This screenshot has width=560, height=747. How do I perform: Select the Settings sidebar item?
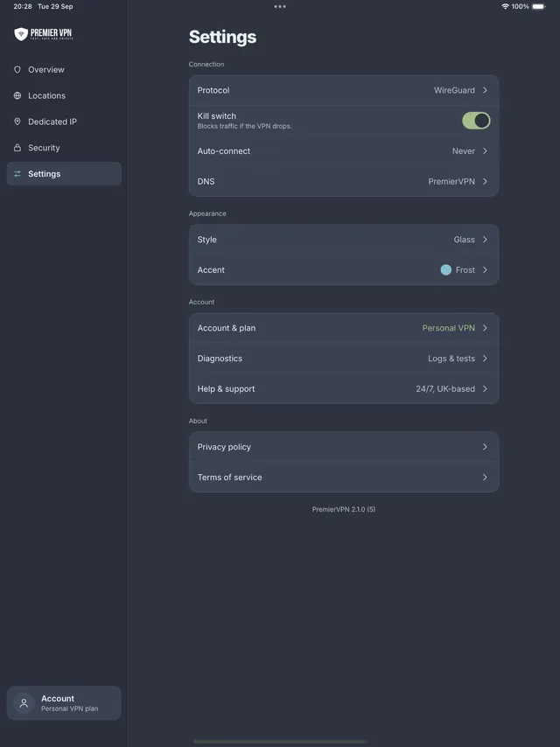[64, 174]
